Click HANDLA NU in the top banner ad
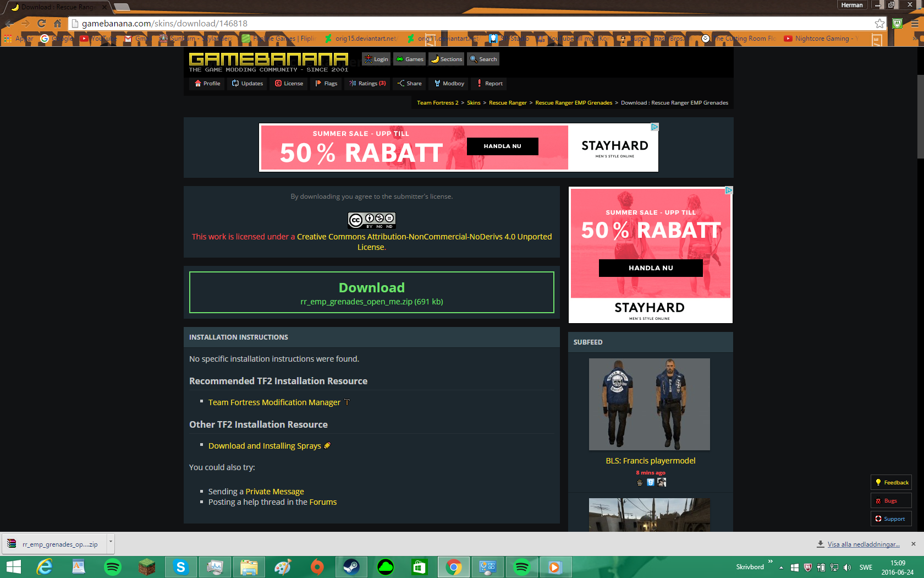The image size is (924, 578). click(502, 146)
